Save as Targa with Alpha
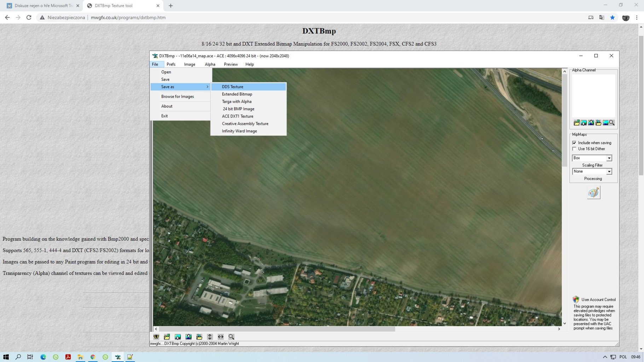This screenshot has height=362, width=644. (x=249, y=101)
